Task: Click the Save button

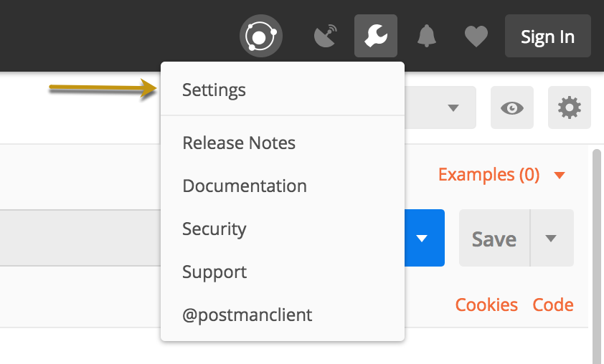Action: pos(494,238)
